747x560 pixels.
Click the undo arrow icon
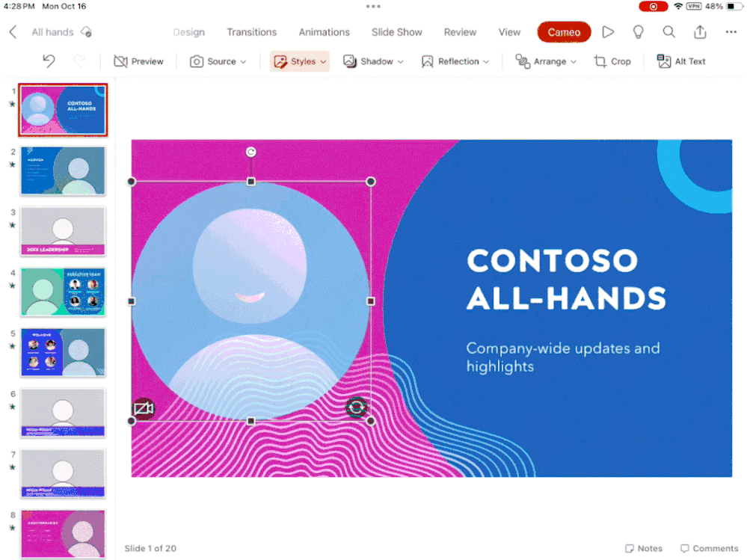pyautogui.click(x=49, y=61)
